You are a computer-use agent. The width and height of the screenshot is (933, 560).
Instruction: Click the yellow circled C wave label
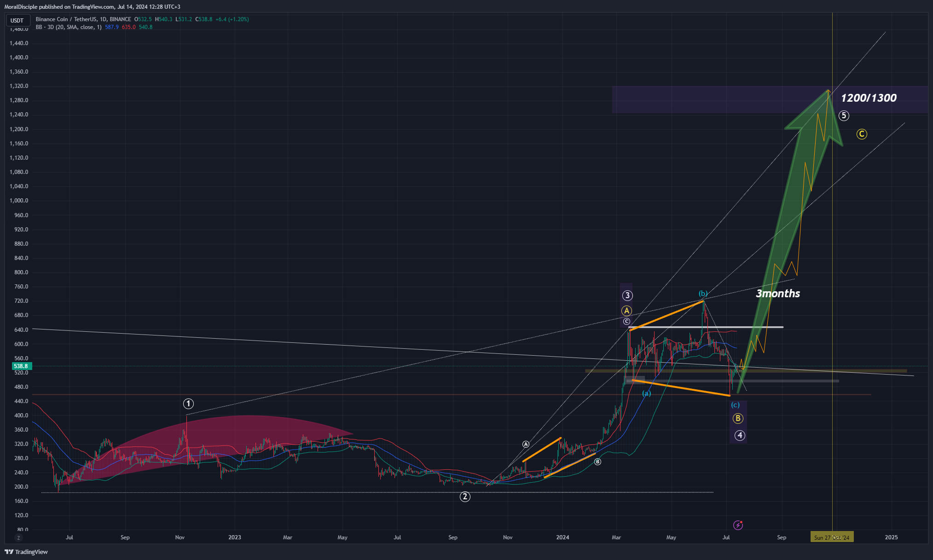(862, 134)
